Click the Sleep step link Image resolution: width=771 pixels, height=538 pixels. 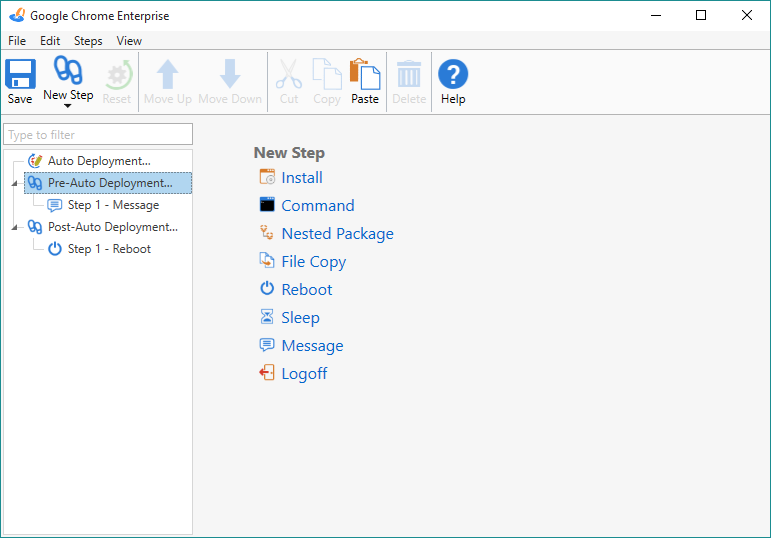[300, 318]
